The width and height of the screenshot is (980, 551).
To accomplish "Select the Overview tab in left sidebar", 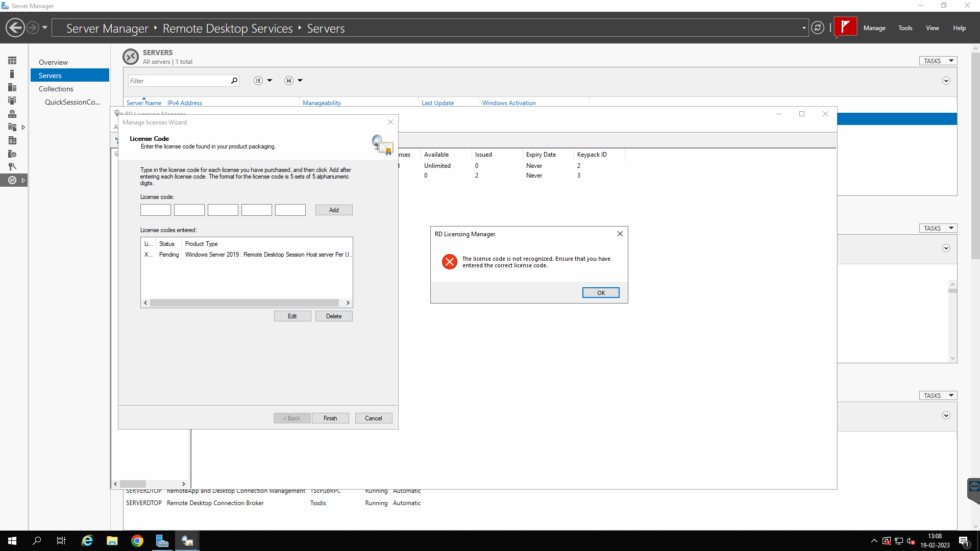I will pyautogui.click(x=53, y=61).
